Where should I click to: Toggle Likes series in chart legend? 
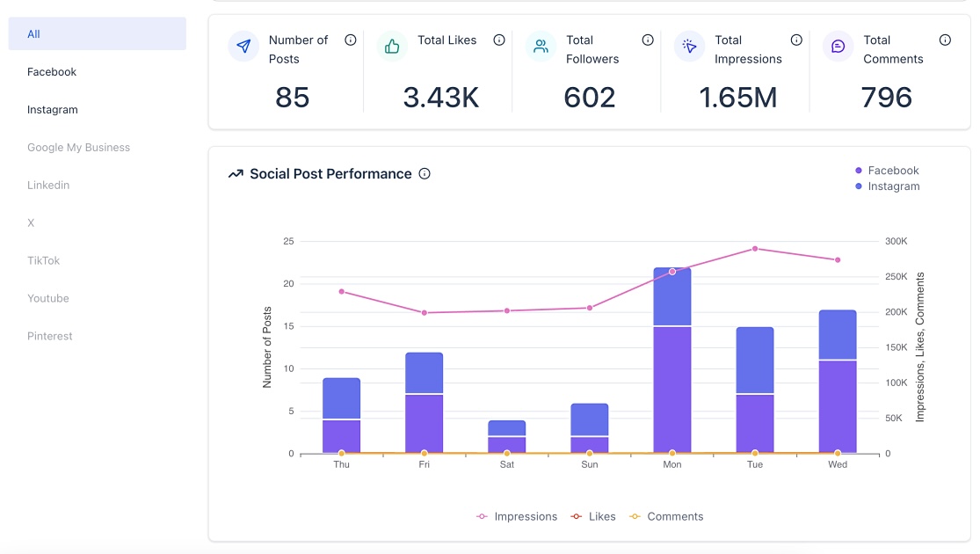coord(593,517)
